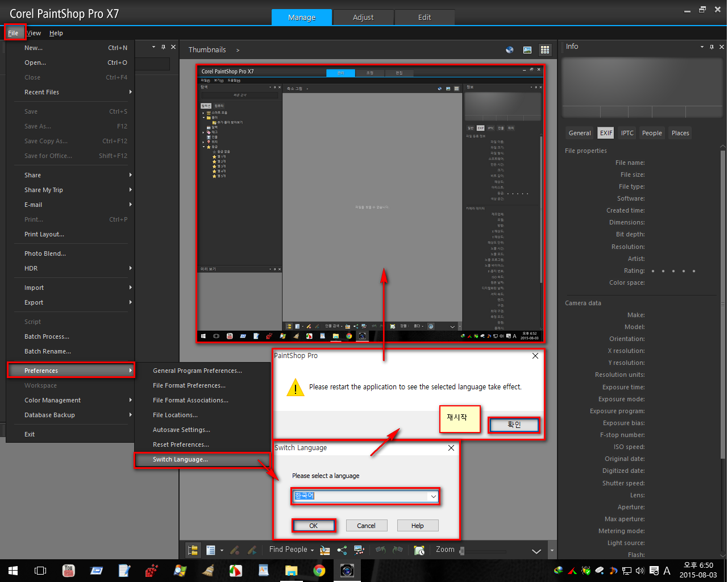Click the Apply Editing brush icon

(252, 550)
